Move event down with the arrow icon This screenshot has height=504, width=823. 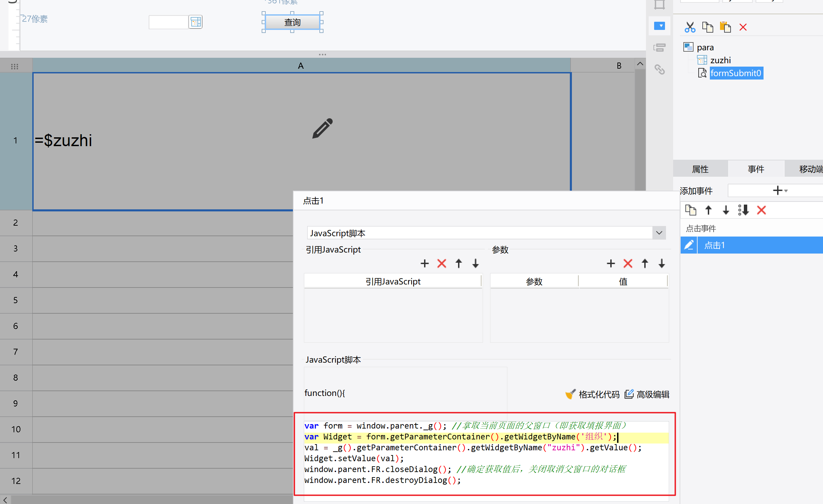pyautogui.click(x=726, y=210)
